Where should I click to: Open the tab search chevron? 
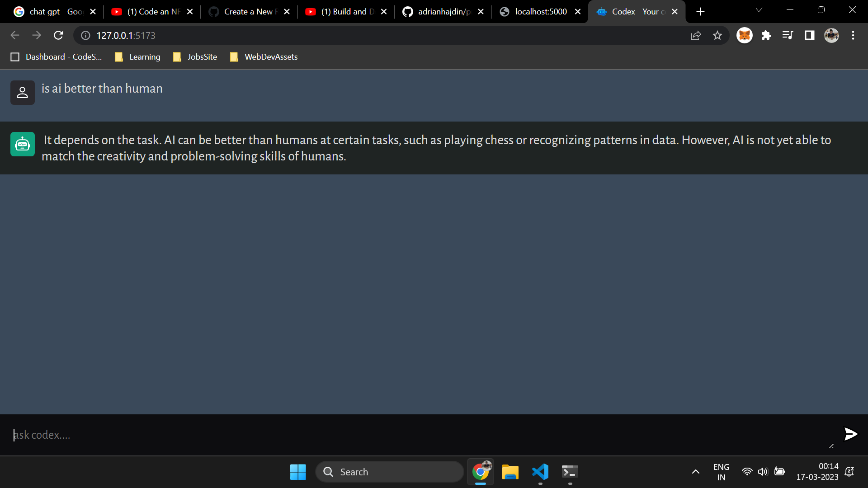click(759, 10)
